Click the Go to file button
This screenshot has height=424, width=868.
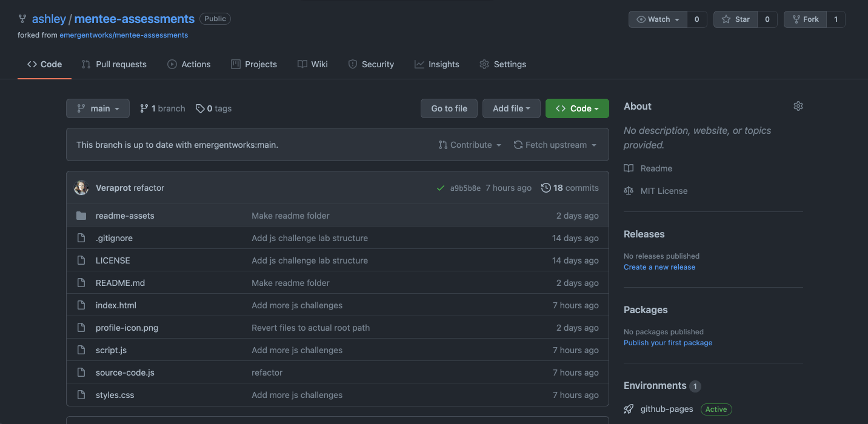[x=449, y=108]
